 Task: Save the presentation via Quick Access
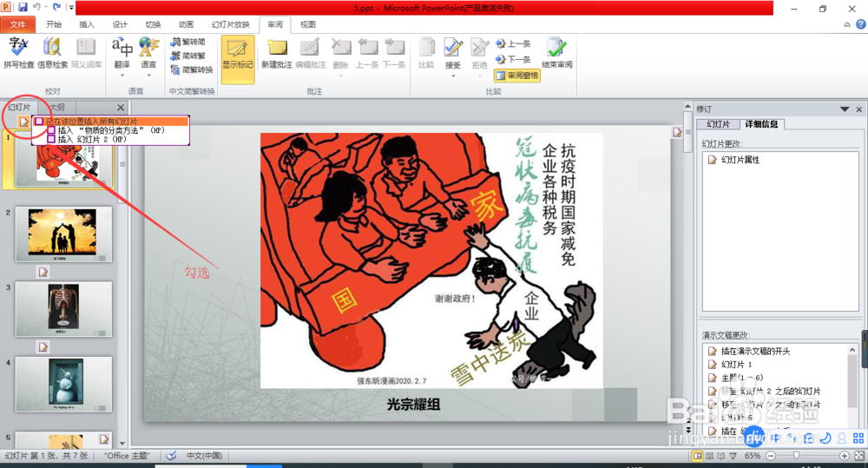coord(23,8)
